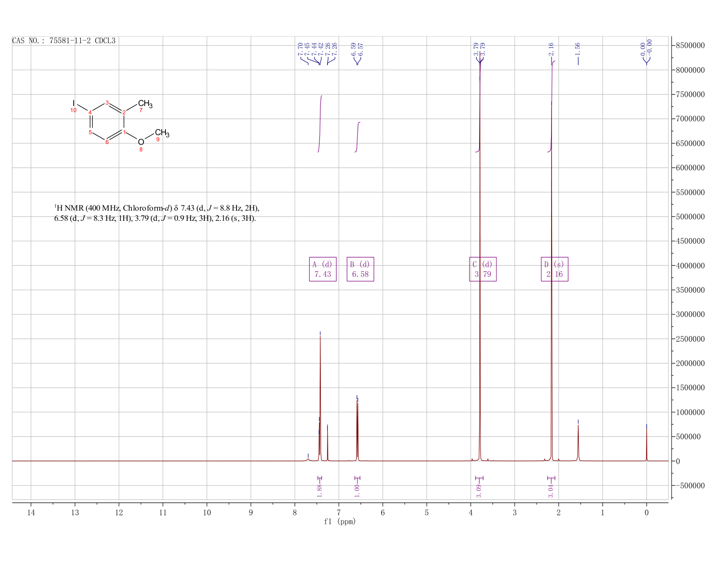Image resolution: width=728 pixels, height=563 pixels.
Task: Click the TMS peak at 0 ppm
Action: [647, 444]
